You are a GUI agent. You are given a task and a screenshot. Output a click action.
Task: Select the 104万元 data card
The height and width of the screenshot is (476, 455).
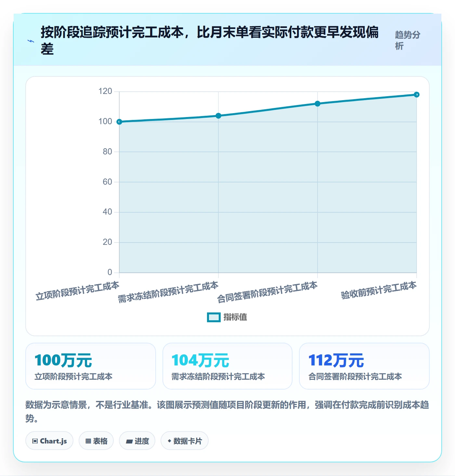227,366
